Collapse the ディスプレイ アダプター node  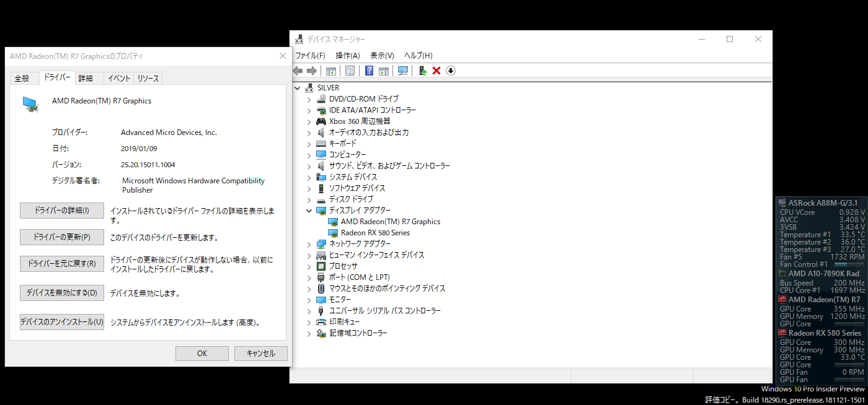309,211
